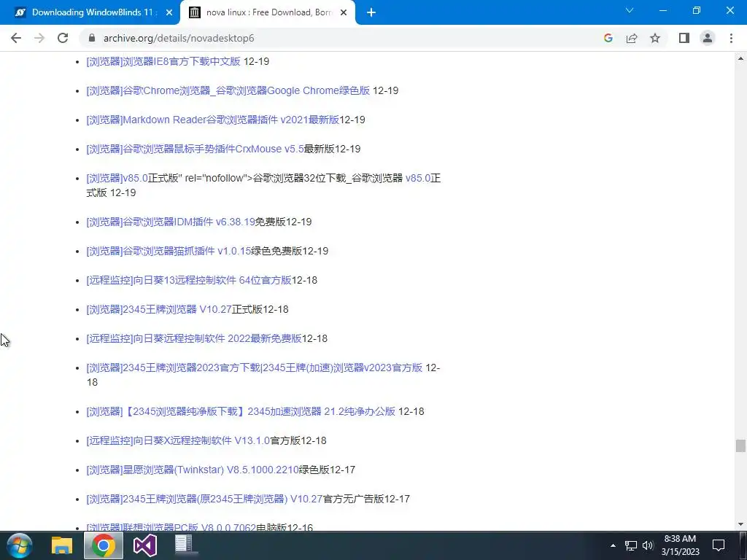Open 2345王牌浏览器 V10.27 link

(159, 309)
